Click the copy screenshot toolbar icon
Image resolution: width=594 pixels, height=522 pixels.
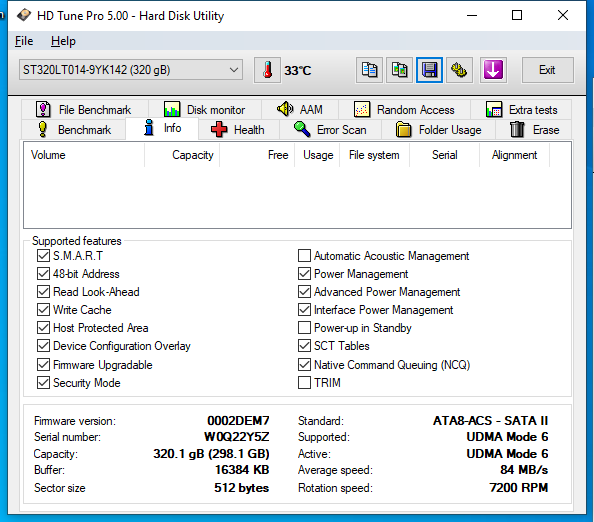pos(399,70)
